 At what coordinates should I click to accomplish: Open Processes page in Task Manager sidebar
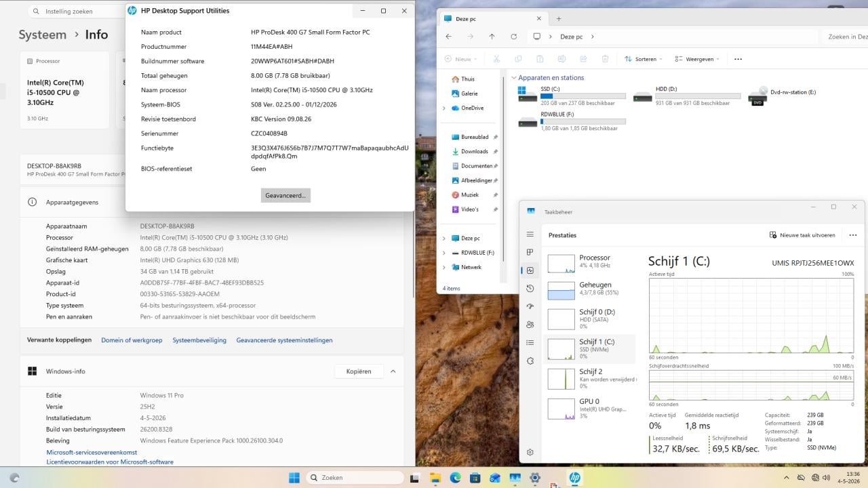coord(530,252)
